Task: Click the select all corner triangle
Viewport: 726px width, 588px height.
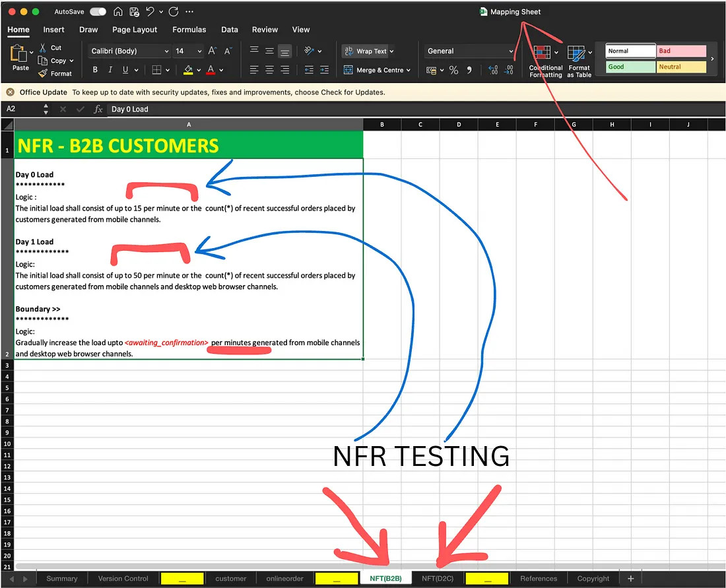Action: [x=7, y=125]
